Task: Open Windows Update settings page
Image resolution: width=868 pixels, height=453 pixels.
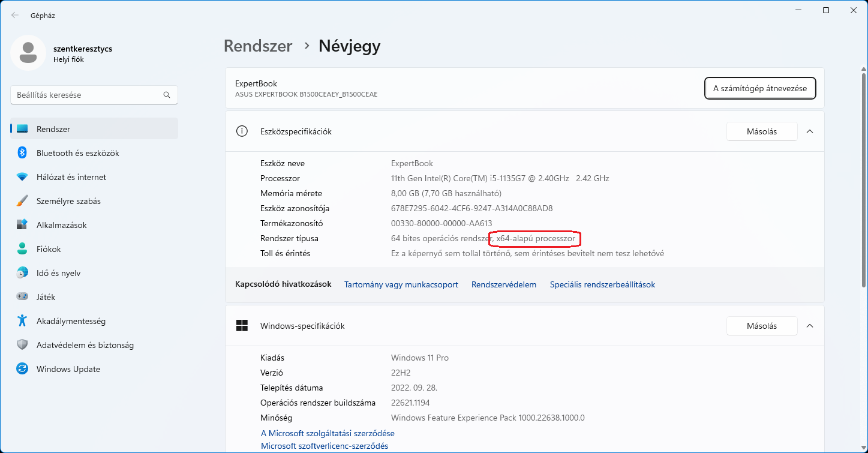Action: tap(94, 369)
